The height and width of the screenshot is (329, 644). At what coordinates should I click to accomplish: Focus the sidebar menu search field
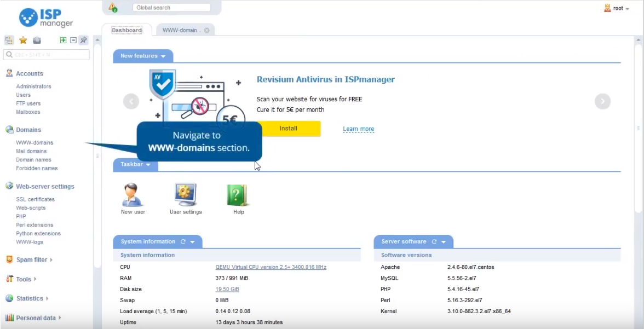(47, 55)
